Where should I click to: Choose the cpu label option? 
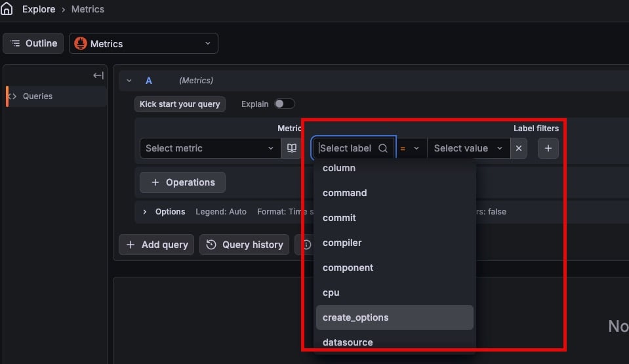point(395,293)
